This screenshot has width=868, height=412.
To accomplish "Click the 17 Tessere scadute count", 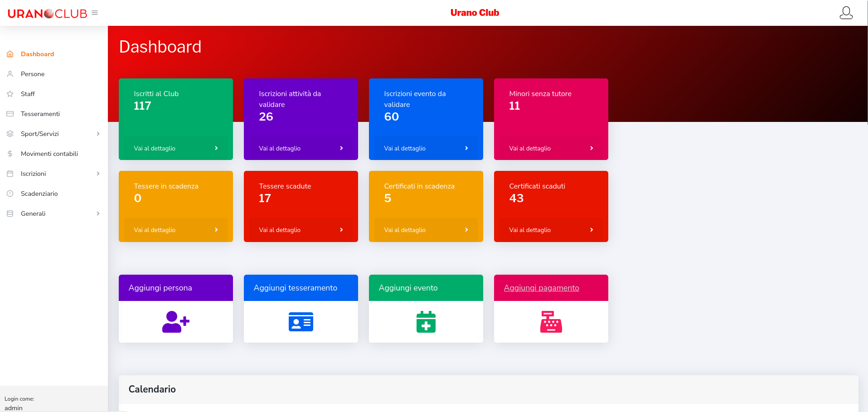I will [x=265, y=198].
